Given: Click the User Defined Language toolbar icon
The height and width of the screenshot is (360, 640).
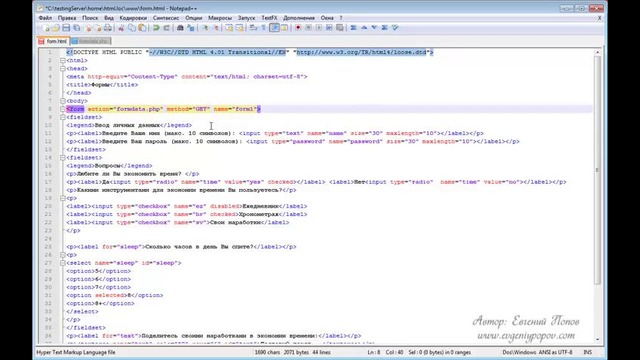Looking at the screenshot, I should 284,28.
